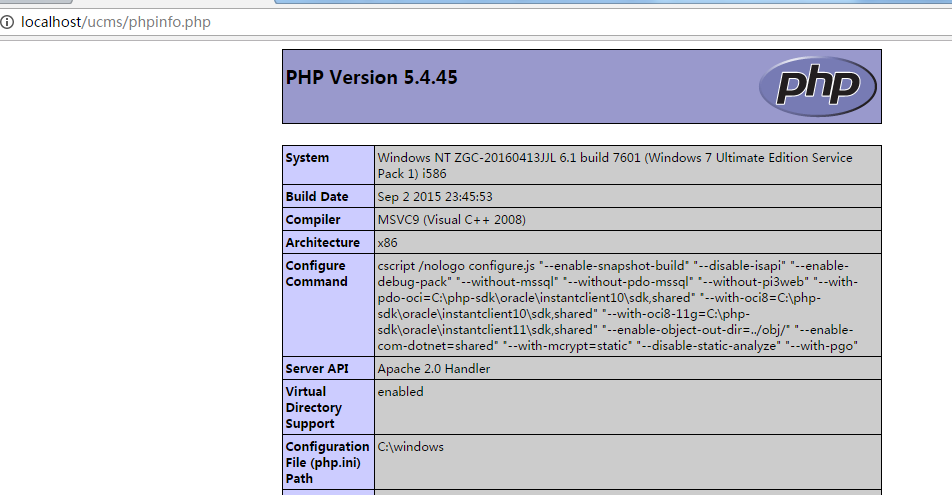The width and height of the screenshot is (952, 495).
Task: Select the Compiler row label
Action: click(x=313, y=220)
